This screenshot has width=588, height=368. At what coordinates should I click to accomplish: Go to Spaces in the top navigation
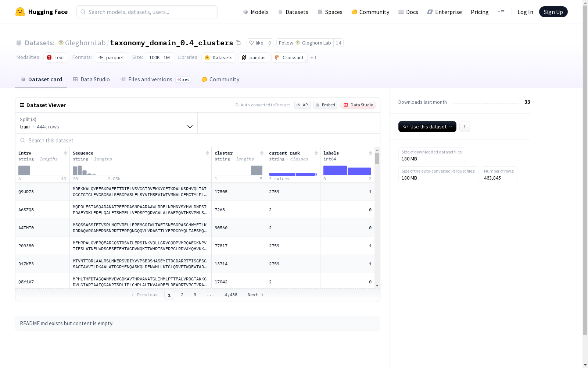tap(330, 12)
